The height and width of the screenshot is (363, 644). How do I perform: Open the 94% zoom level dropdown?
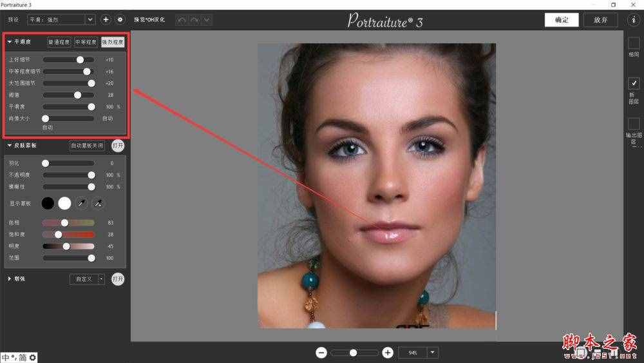[x=432, y=352]
